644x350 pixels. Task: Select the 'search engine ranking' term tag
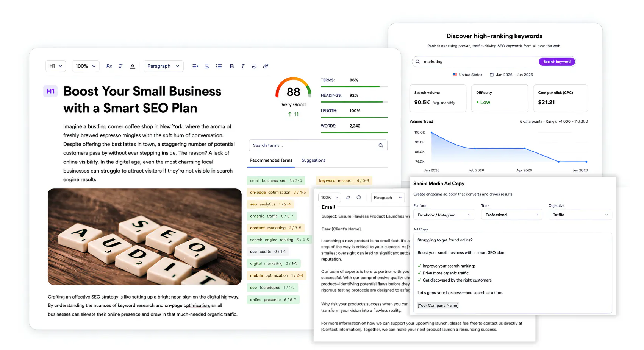(x=280, y=240)
